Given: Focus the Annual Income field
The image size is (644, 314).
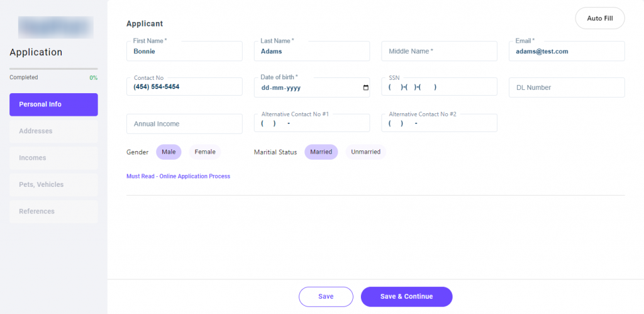Looking at the screenshot, I should pos(184,124).
